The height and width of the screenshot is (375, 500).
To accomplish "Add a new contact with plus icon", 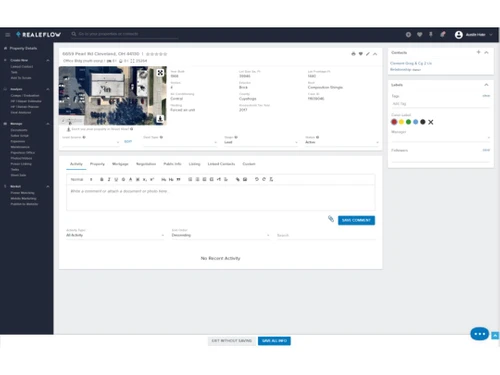I will 478,52.
